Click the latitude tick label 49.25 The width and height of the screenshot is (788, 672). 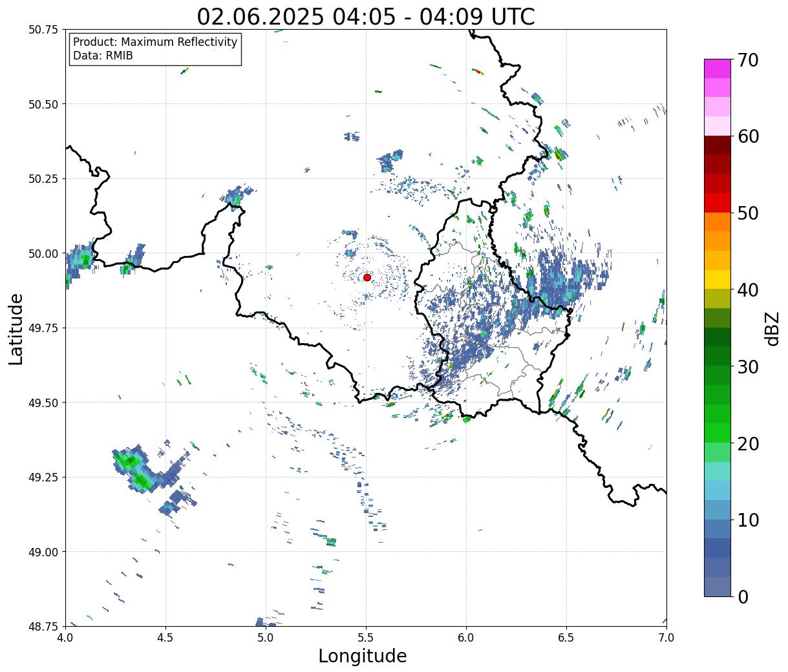coord(43,478)
